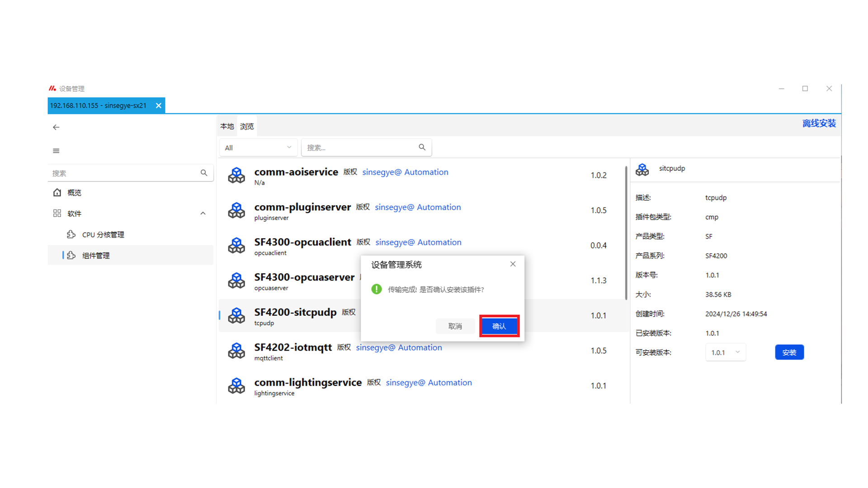Collapse the 软件 section chevron
Viewport: 868px width, 488px height.
click(203, 213)
